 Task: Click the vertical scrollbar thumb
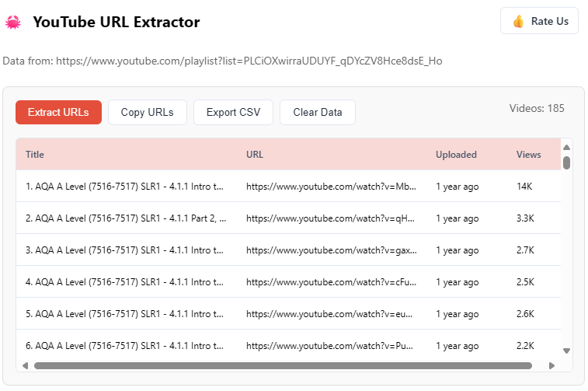click(567, 162)
